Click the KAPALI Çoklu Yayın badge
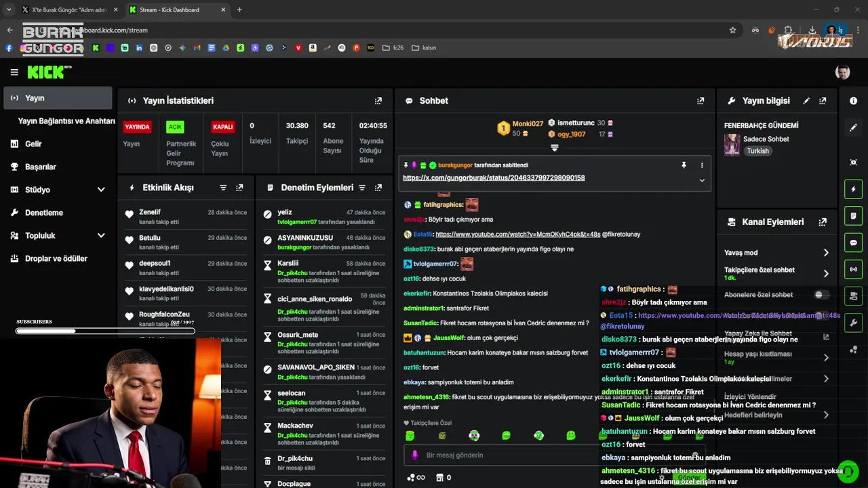 point(223,127)
